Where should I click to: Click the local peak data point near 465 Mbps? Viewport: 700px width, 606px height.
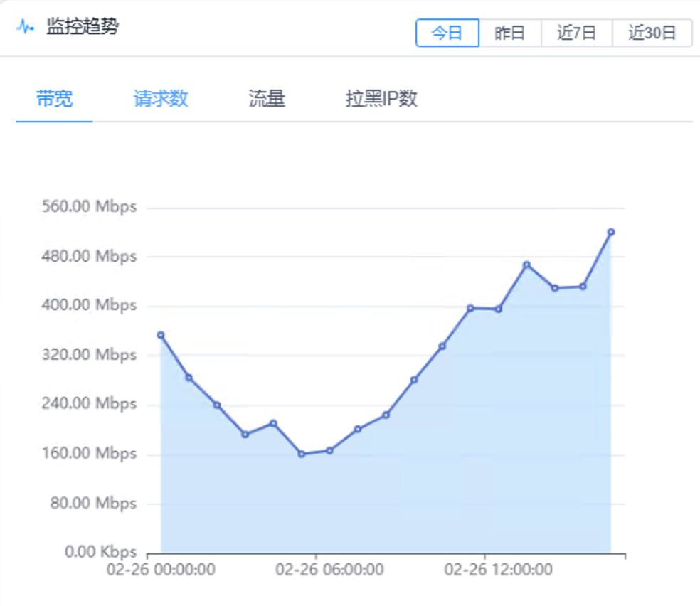click(526, 265)
